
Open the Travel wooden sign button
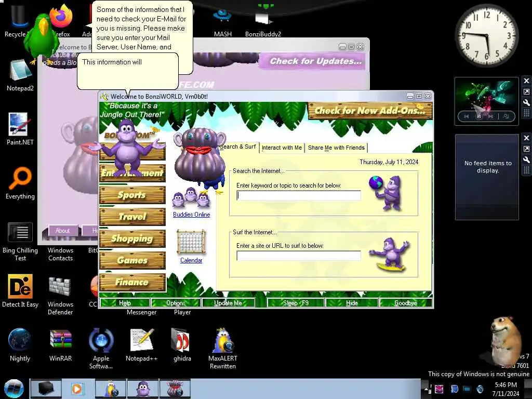[132, 217]
